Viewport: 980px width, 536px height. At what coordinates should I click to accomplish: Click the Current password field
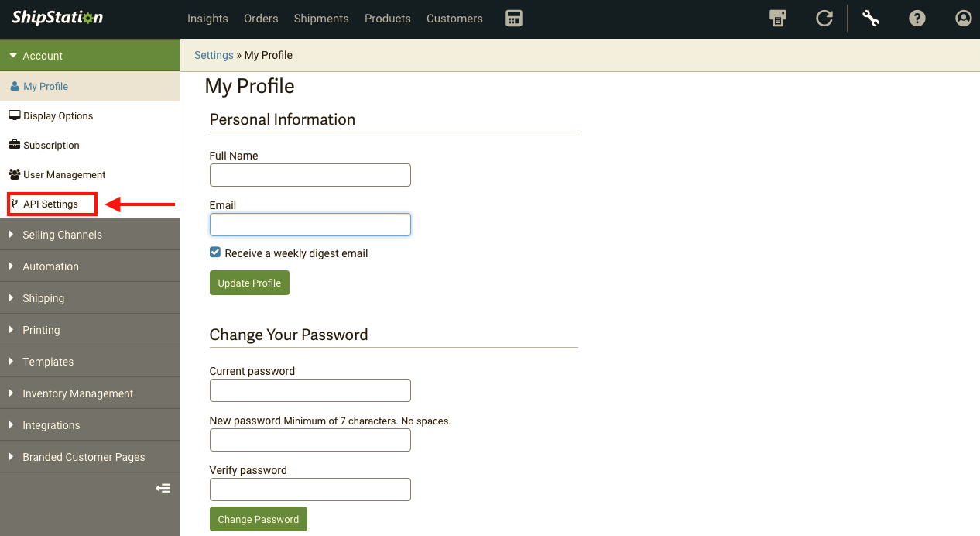(x=310, y=390)
